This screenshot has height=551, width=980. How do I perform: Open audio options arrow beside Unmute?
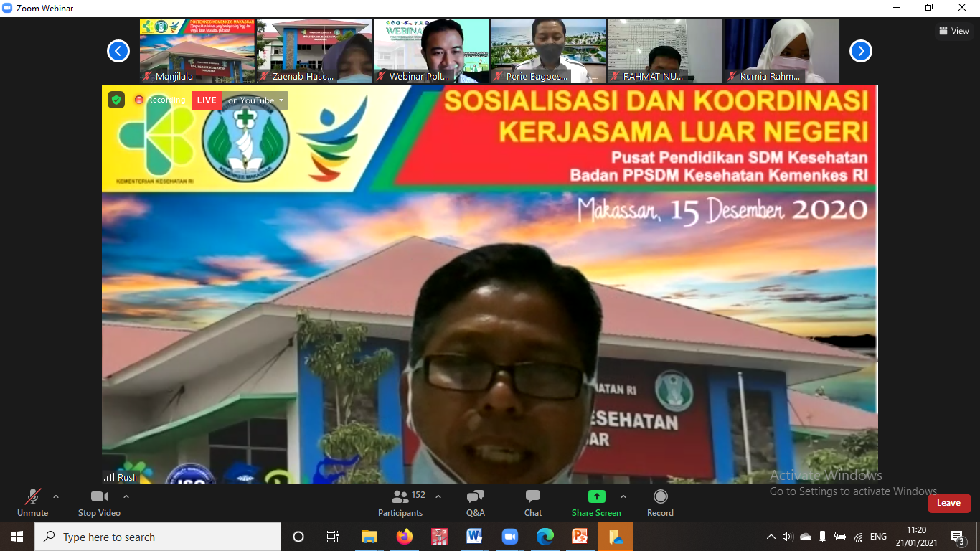(x=56, y=496)
